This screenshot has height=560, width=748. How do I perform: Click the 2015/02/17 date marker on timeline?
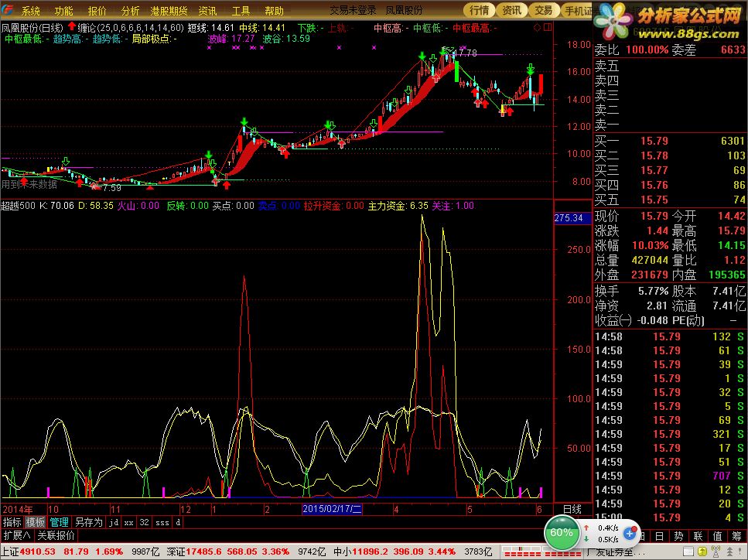[332, 509]
